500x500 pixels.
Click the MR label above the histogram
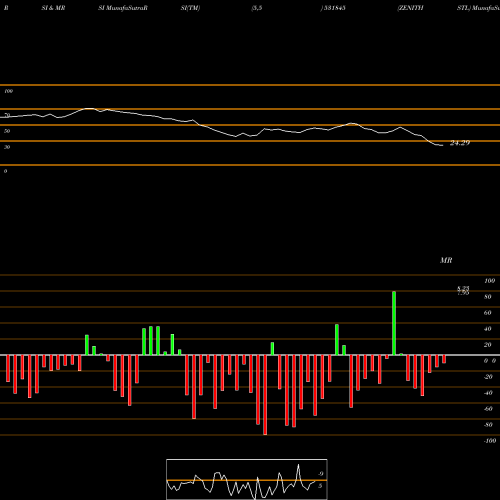(x=446, y=260)
